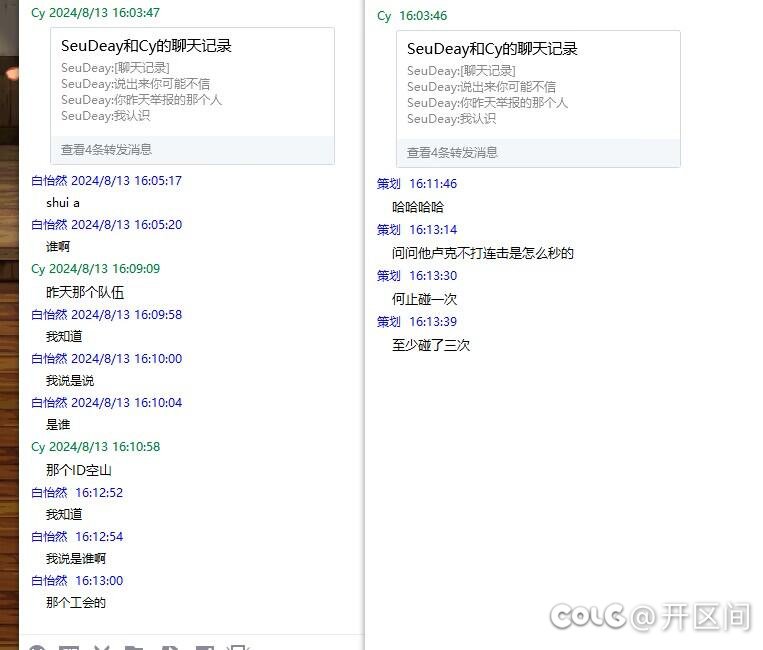The image size is (763, 650).
Task: Open '查看4条转发消息' under Cy 2024/8/13 16:03:47
Action: click(x=106, y=150)
